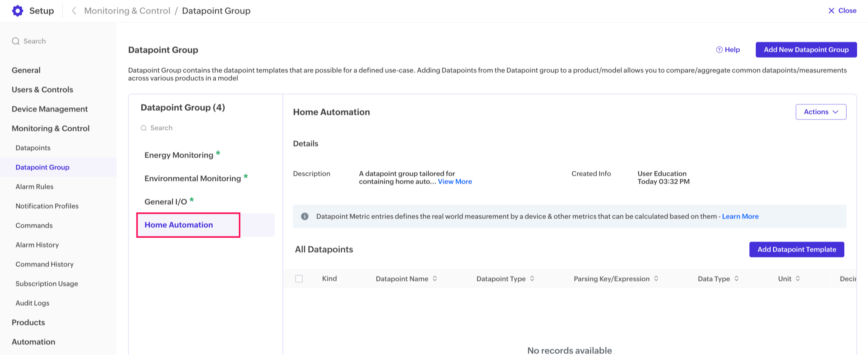This screenshot has width=868, height=355.
Task: Toggle the select-all datapoints checkbox
Action: 299,279
